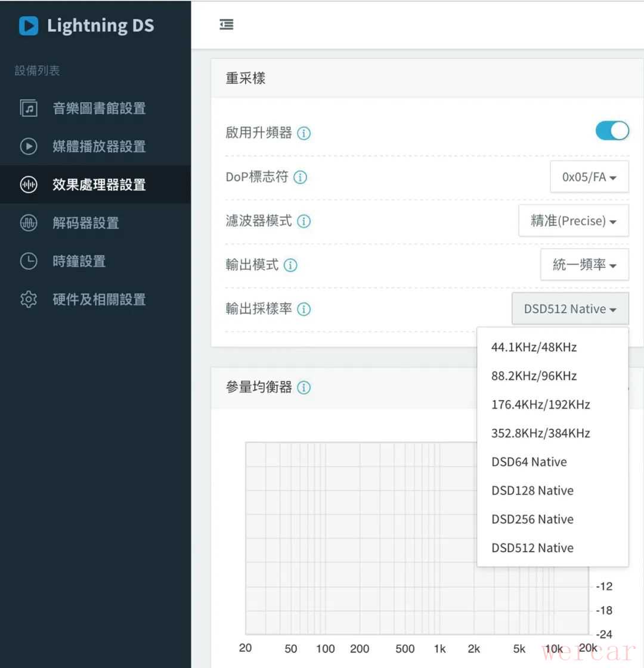Viewport: 644px width, 668px height.
Task: Collapse the sidebar with the menu icon
Action: 227,24
